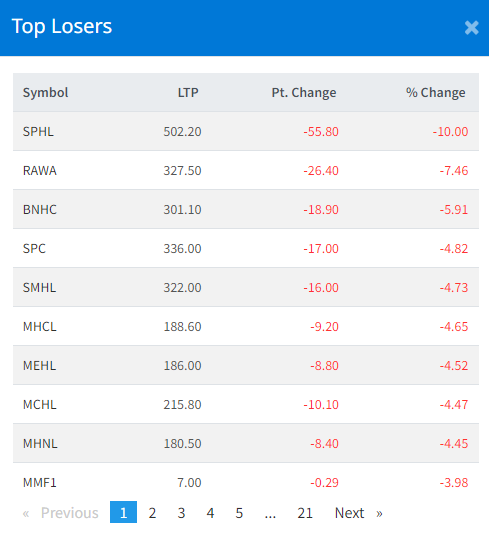
Task: Sort by % Change column header
Action: pyautogui.click(x=435, y=92)
